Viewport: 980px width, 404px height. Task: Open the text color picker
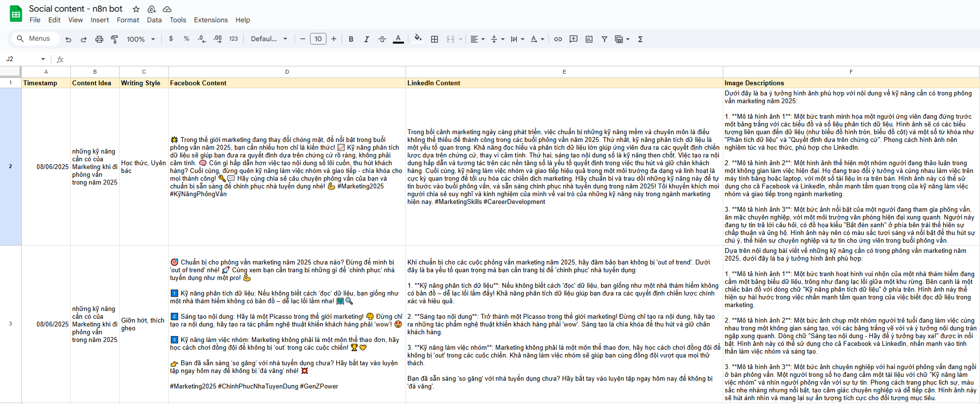(398, 39)
